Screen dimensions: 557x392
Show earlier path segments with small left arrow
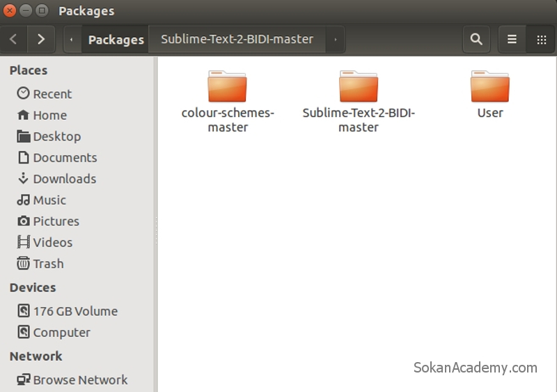(72, 39)
